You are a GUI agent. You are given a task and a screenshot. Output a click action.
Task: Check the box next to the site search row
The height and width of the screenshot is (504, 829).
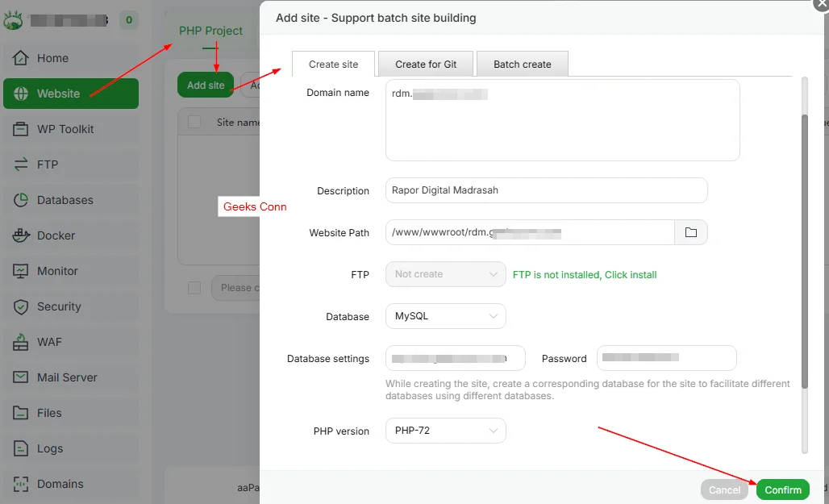point(193,287)
